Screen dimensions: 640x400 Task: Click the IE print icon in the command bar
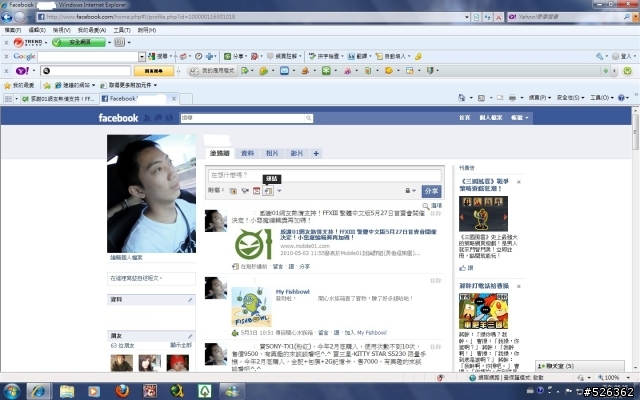[512, 98]
